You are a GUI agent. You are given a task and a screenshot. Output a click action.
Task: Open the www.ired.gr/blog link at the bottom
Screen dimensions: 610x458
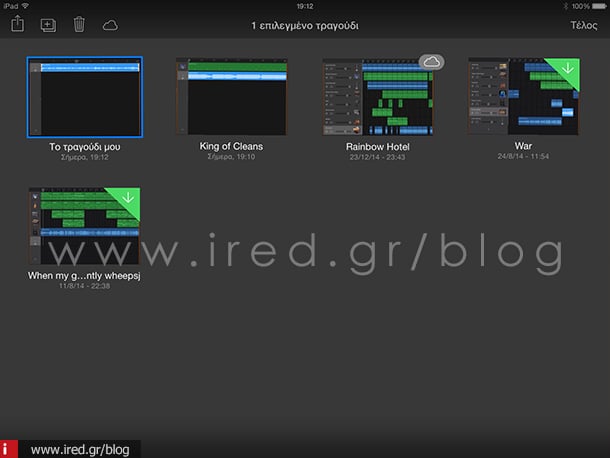click(80, 449)
